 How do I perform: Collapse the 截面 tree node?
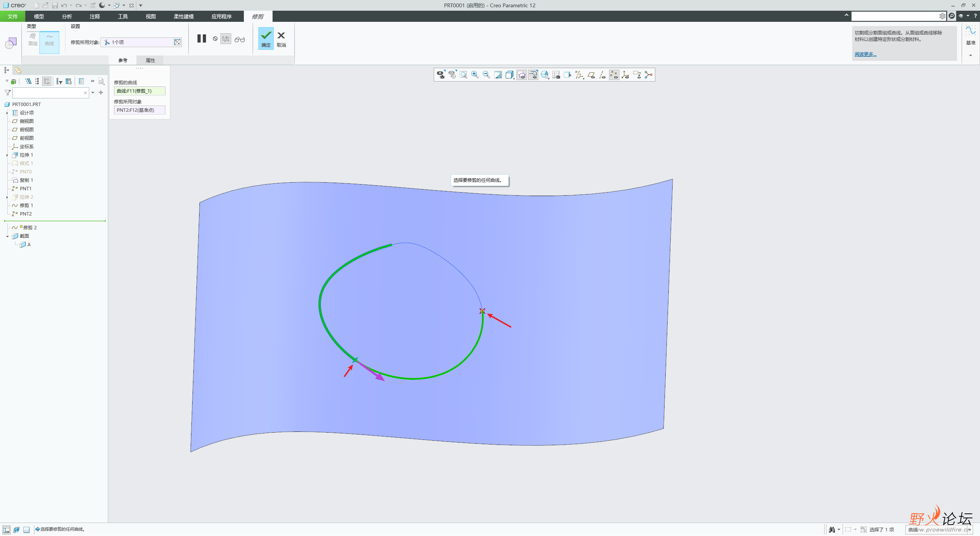7,236
